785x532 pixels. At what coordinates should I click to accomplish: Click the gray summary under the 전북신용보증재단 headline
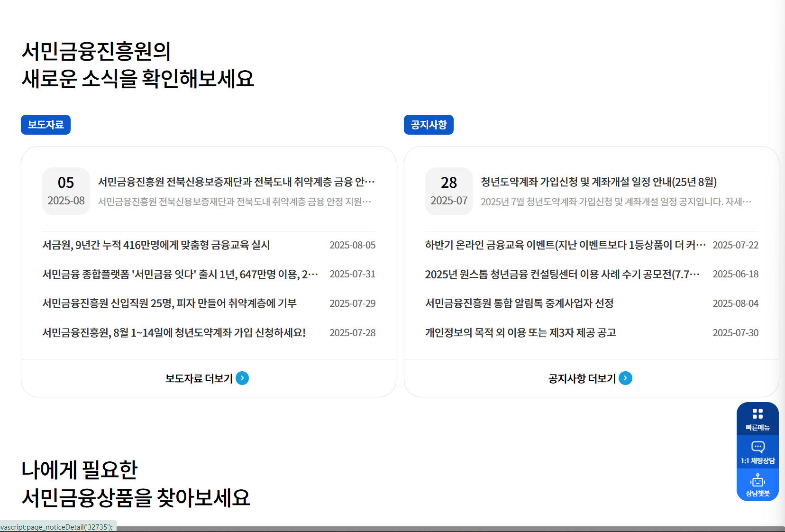coord(235,202)
